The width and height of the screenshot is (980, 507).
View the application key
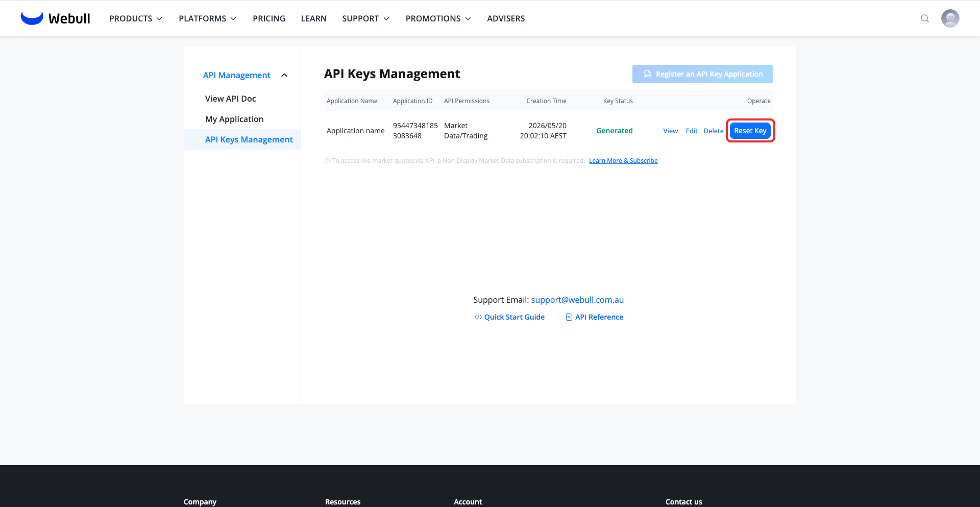(671, 131)
